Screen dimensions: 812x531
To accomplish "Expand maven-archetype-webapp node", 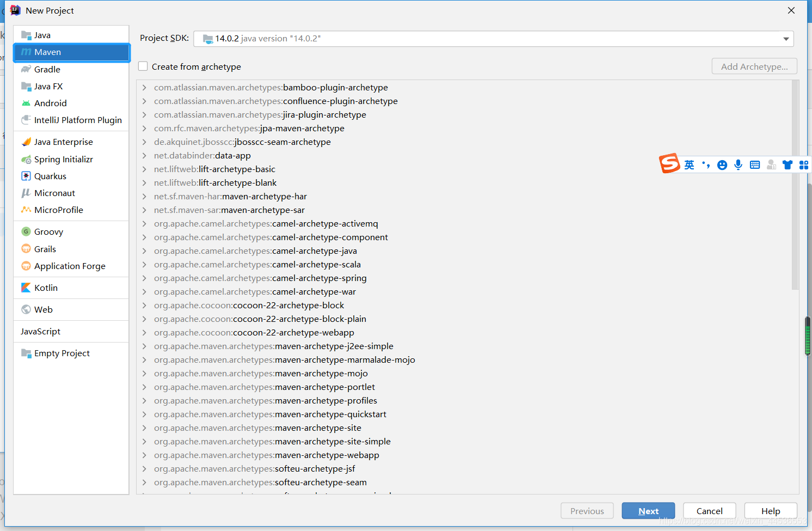I will coord(144,455).
